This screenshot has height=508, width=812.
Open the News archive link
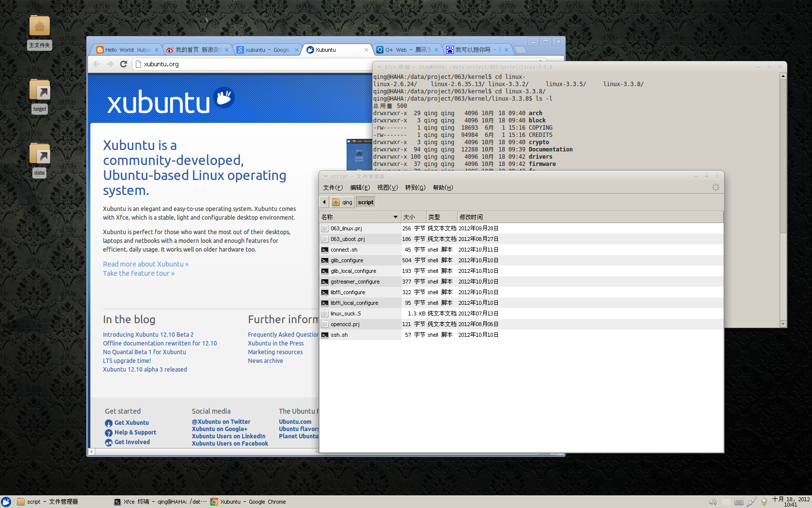click(x=265, y=361)
